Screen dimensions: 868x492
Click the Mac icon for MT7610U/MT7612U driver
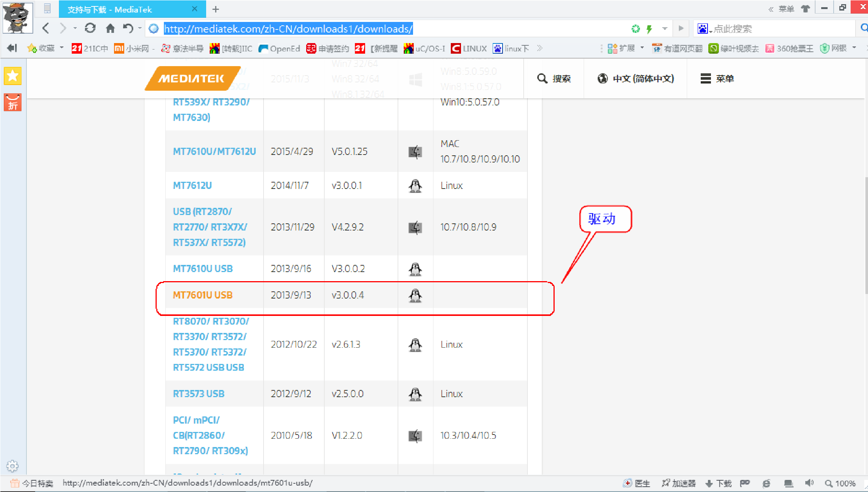coord(415,152)
